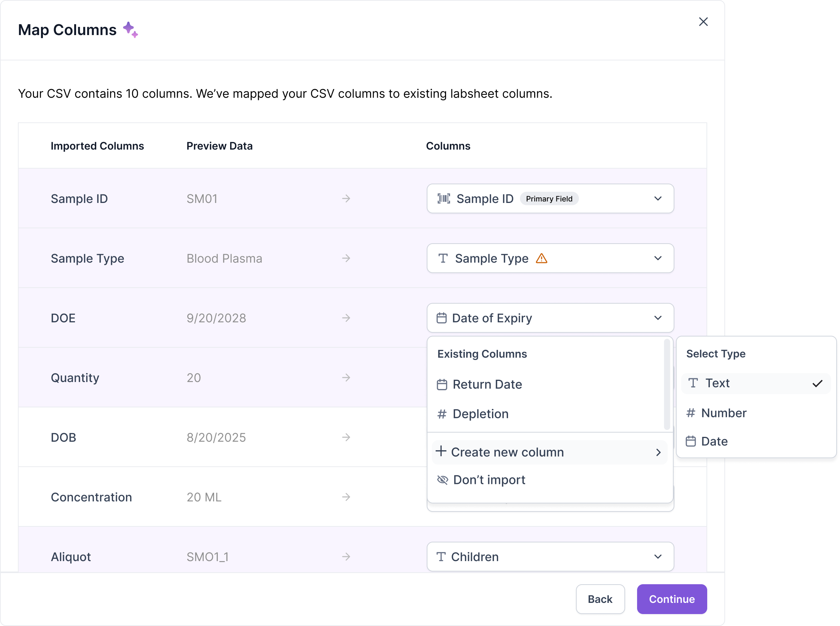Select Return Date from existing columns

click(x=487, y=385)
